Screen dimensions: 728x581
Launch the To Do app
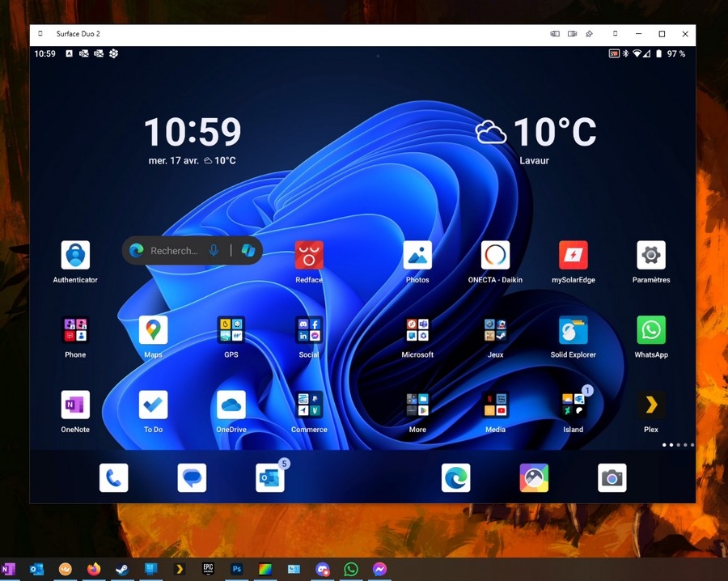pyautogui.click(x=153, y=405)
